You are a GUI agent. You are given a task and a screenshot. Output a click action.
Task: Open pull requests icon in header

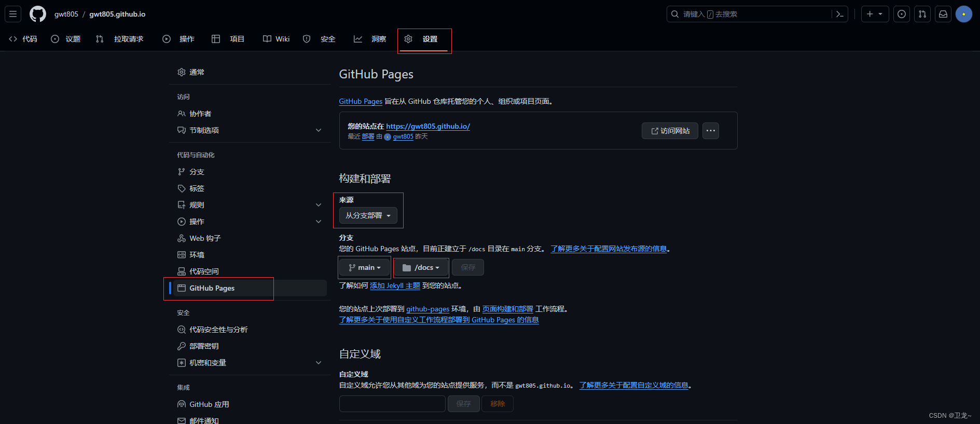[x=922, y=14]
